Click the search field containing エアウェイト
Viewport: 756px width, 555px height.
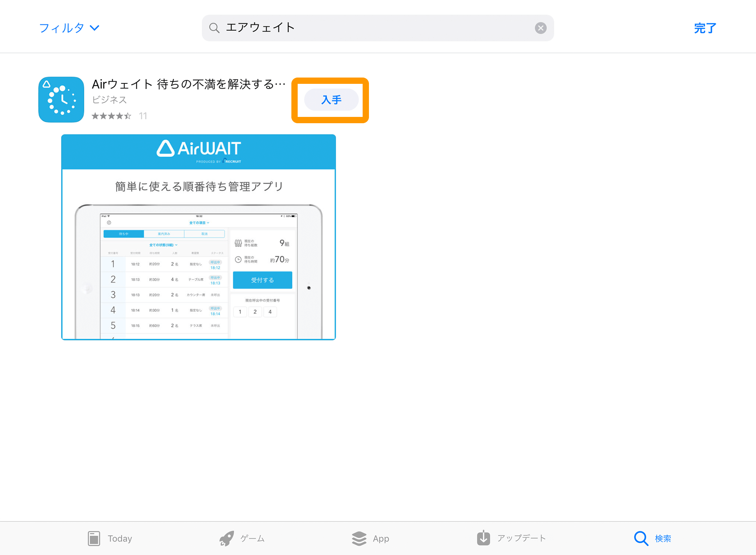click(378, 28)
